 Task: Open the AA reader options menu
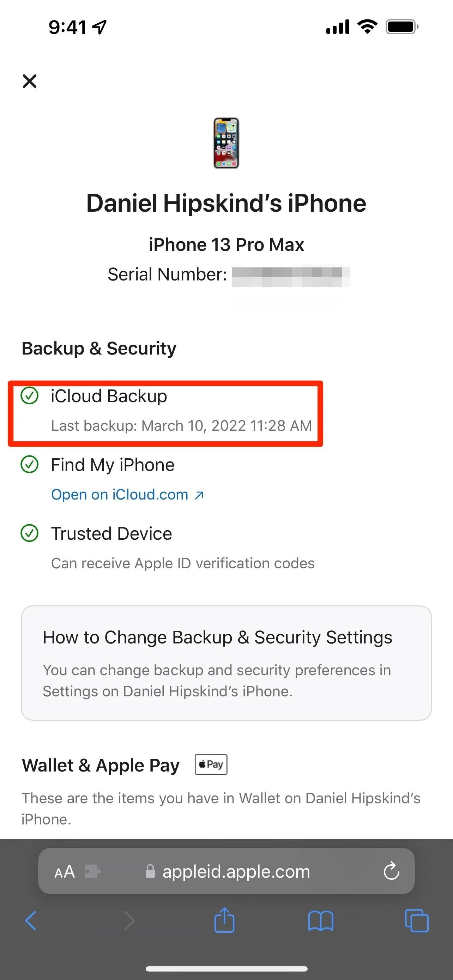(65, 872)
